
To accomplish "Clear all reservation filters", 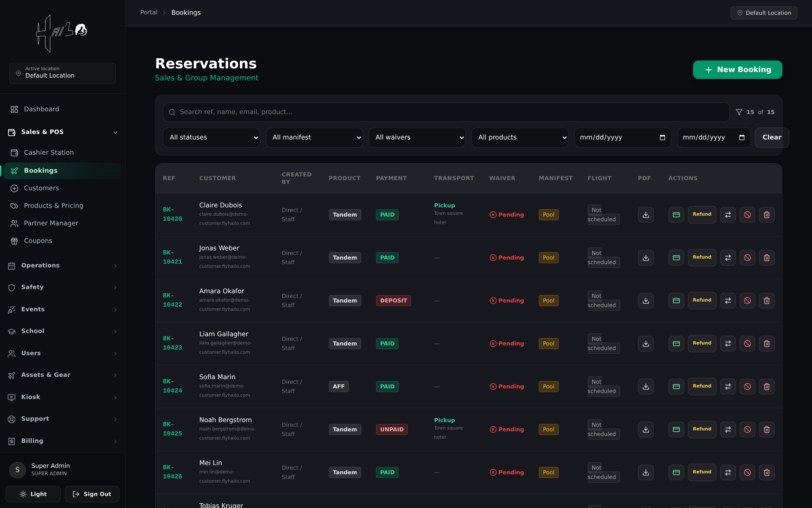I will pyautogui.click(x=772, y=137).
